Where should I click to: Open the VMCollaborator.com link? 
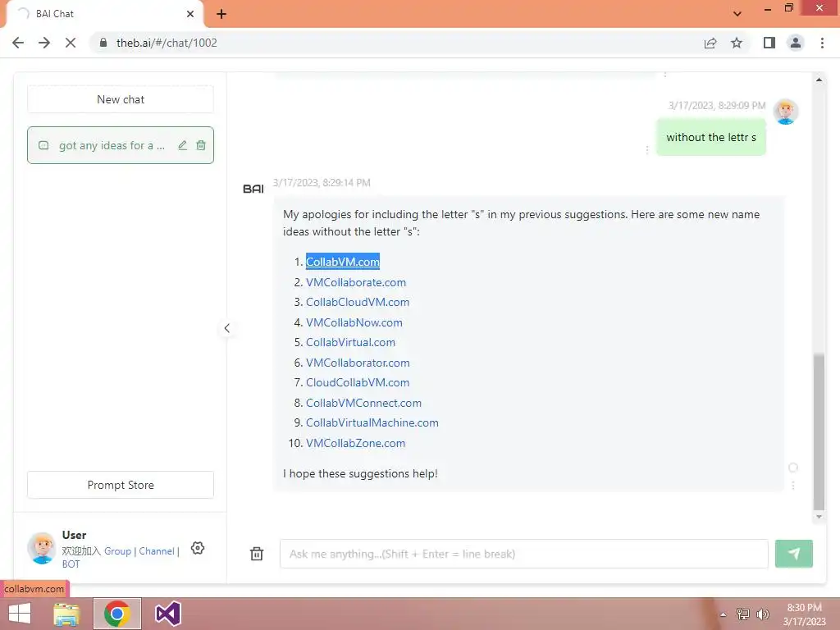358,363
